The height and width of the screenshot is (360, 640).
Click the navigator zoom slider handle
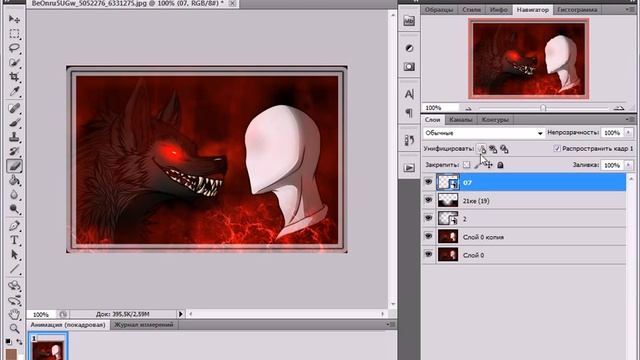coord(543,108)
